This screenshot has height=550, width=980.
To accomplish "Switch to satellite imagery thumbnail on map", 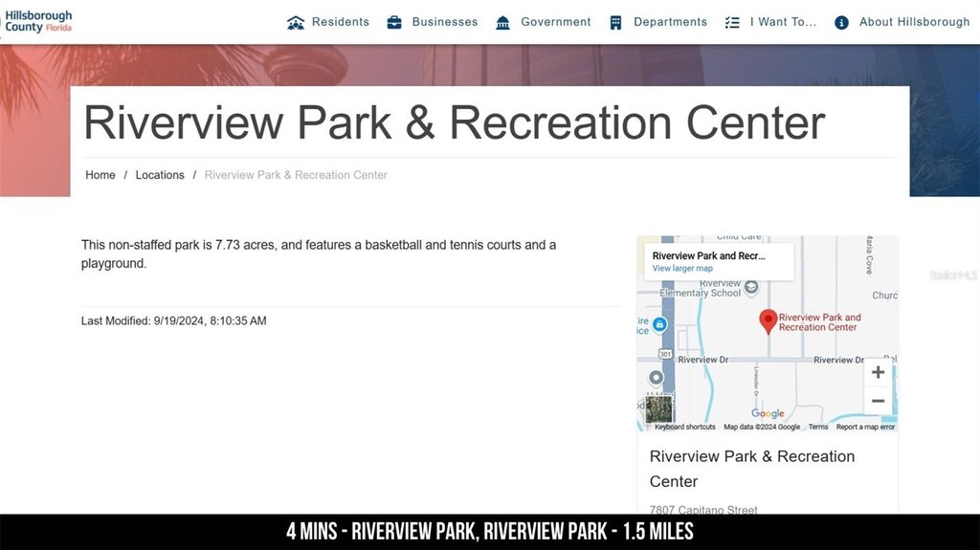I will [659, 408].
